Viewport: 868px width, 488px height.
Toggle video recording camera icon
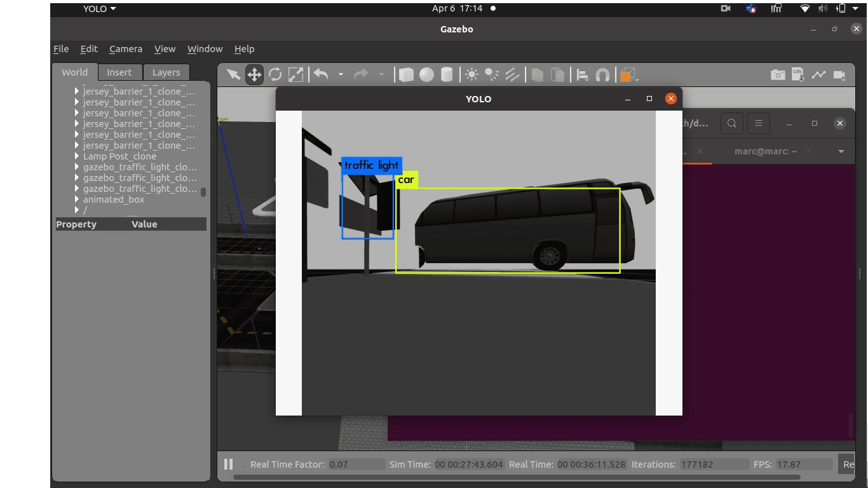point(839,75)
